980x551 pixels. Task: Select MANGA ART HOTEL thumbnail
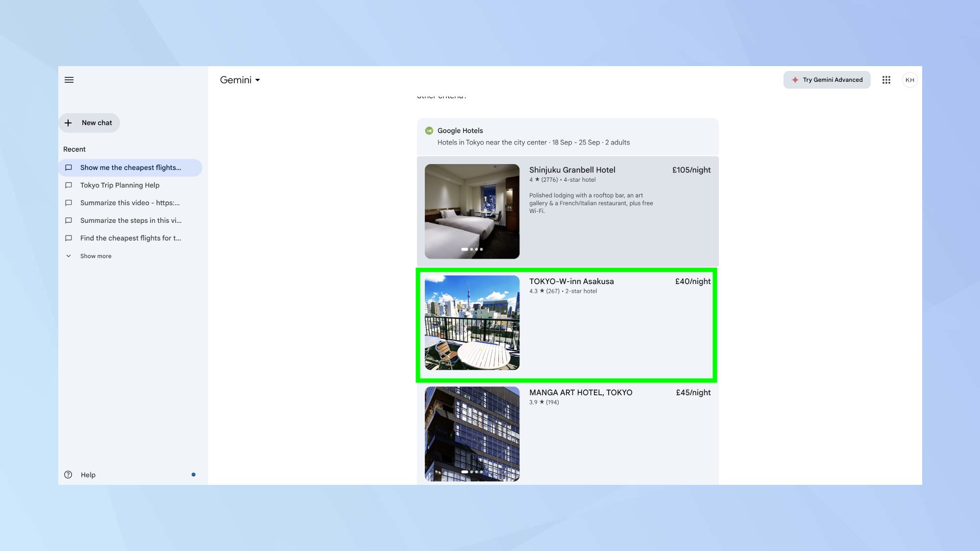tap(472, 433)
